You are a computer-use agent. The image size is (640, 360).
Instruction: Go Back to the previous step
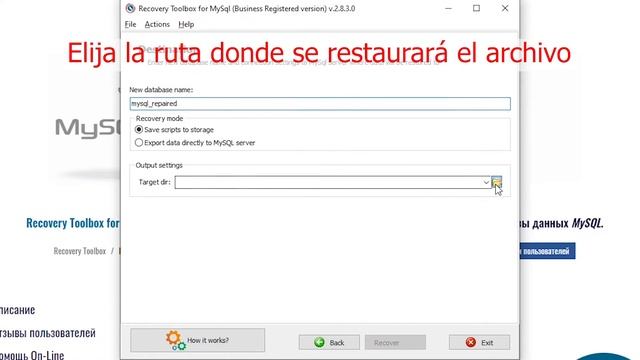pos(329,342)
